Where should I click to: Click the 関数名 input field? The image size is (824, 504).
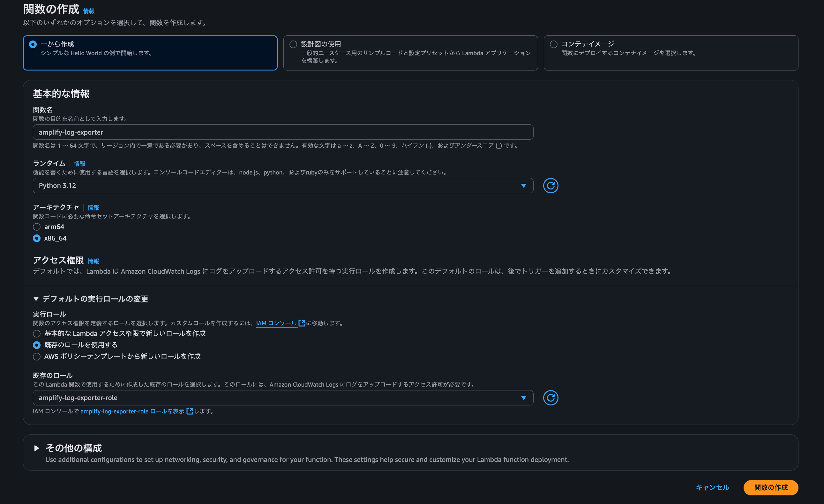click(282, 132)
